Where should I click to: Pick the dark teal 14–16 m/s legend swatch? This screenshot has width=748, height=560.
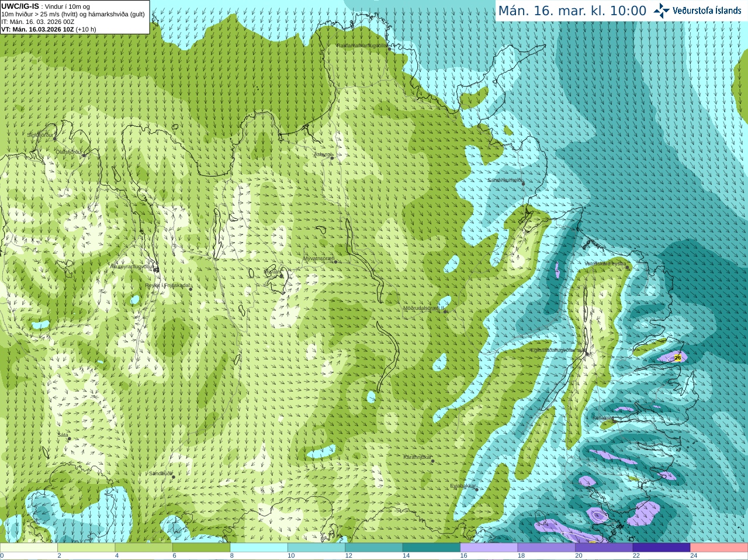pos(431,548)
